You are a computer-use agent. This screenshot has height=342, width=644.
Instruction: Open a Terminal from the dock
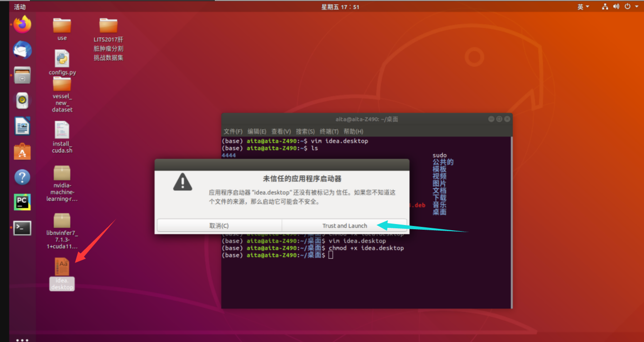[x=22, y=226]
